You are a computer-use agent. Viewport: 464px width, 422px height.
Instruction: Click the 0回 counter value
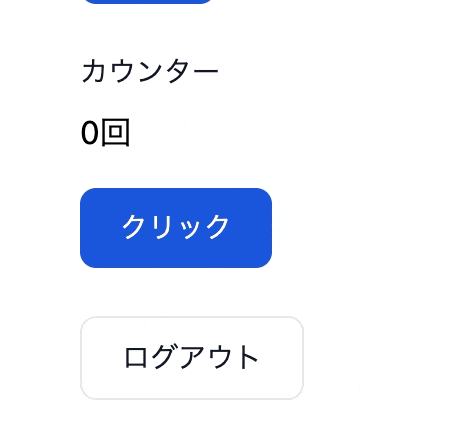pyautogui.click(x=105, y=133)
